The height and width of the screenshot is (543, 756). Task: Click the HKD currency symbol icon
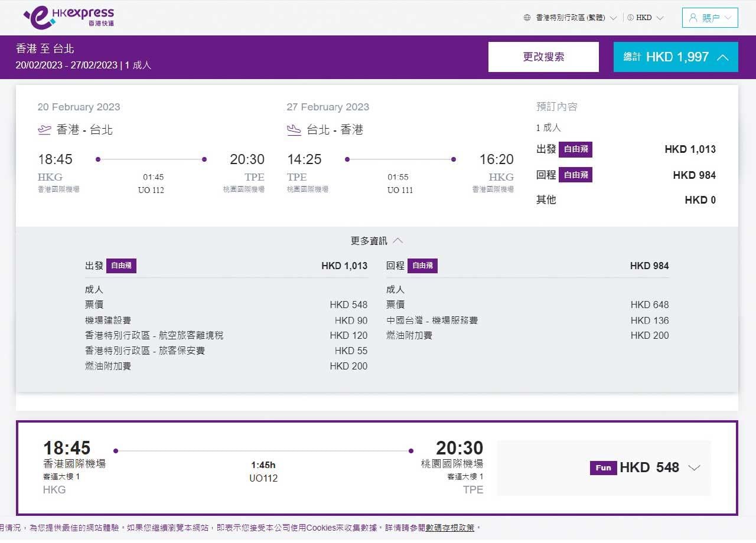pos(630,18)
